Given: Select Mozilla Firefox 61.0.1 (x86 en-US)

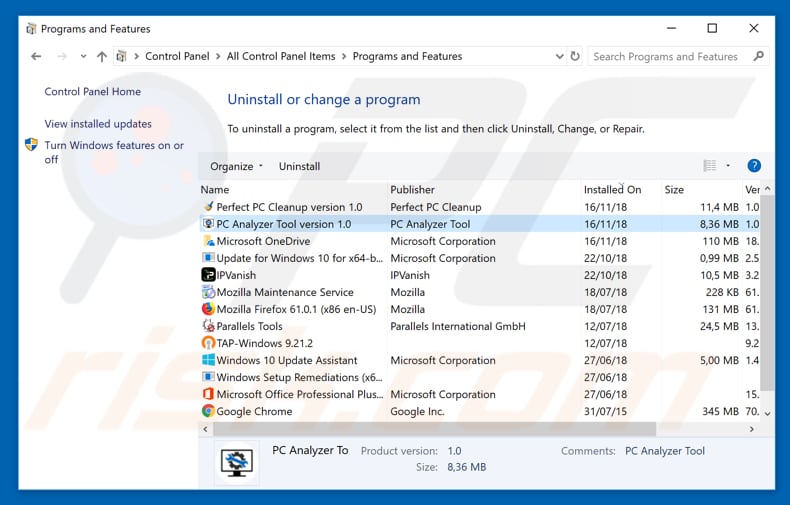Looking at the screenshot, I should click(296, 309).
